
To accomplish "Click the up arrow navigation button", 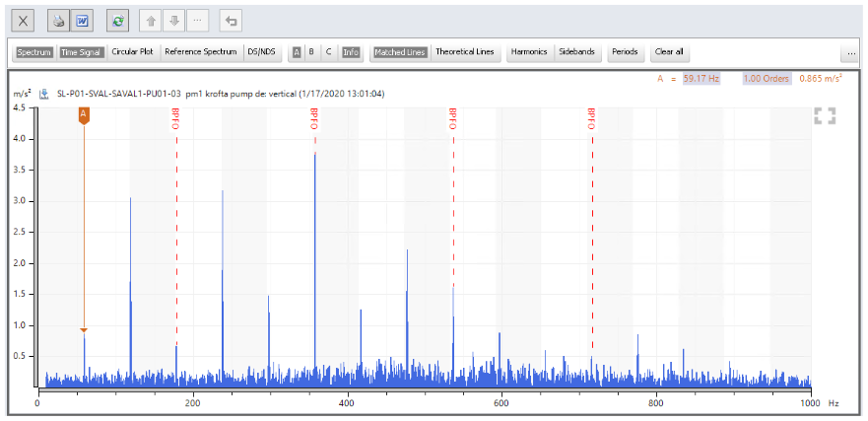I will pos(153,20).
